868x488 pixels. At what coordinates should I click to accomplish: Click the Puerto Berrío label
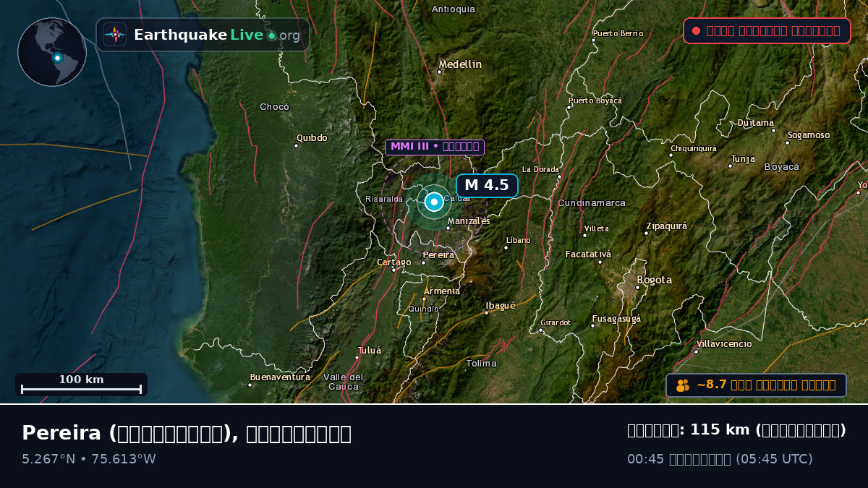[618, 33]
